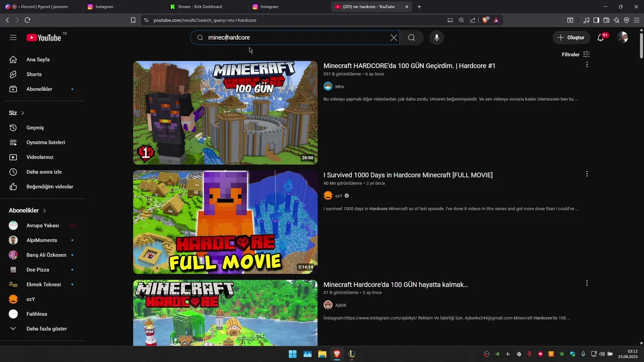
Task: Open Brave Wallet
Action: pyautogui.click(x=606, y=20)
